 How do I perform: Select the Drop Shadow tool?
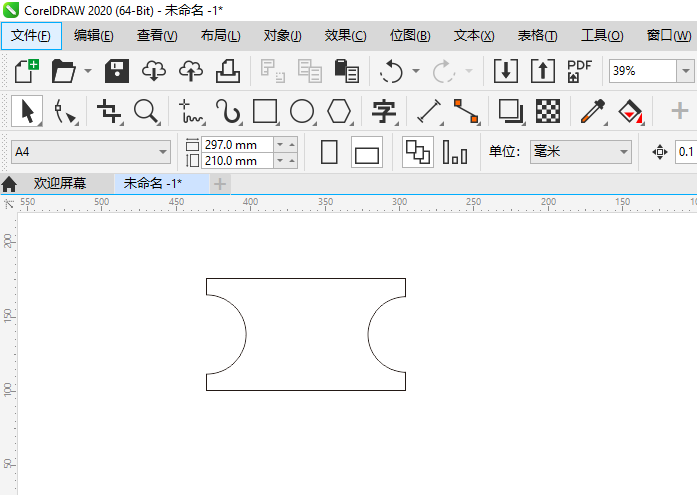click(x=511, y=111)
